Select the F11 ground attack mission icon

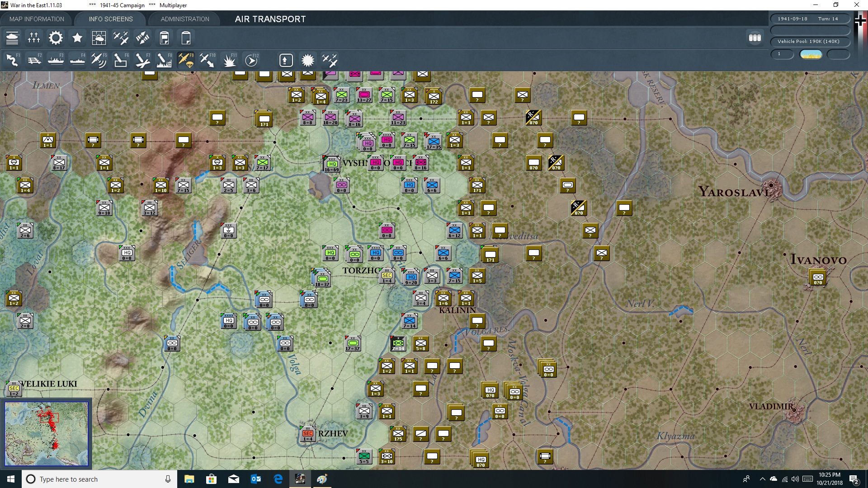click(230, 60)
